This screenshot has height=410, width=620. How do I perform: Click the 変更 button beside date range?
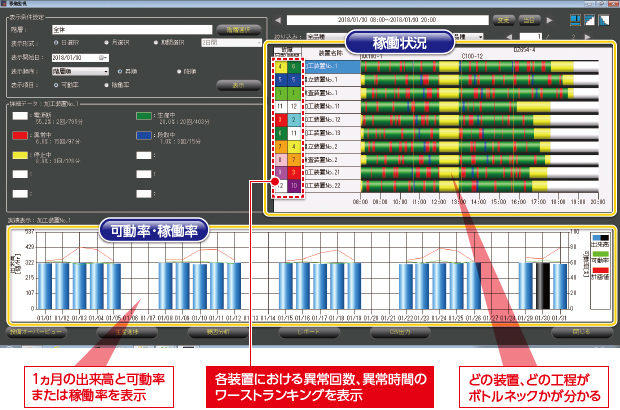click(503, 20)
